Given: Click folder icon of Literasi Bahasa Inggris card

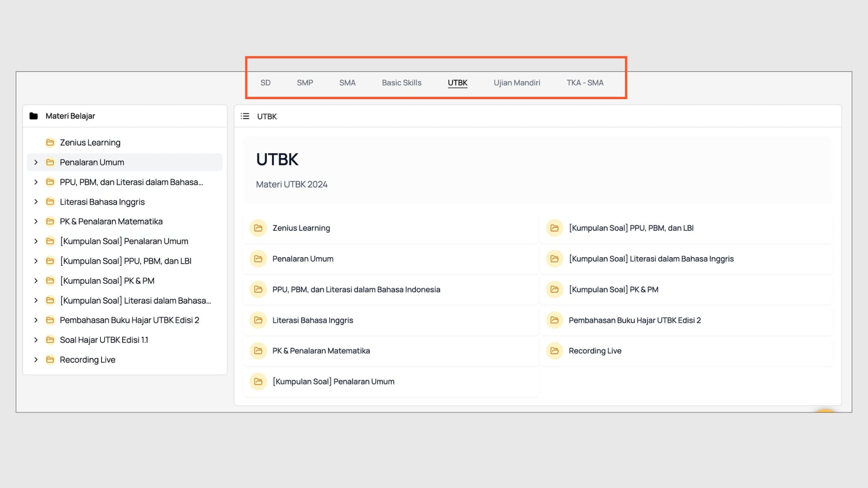Looking at the screenshot, I should [258, 320].
